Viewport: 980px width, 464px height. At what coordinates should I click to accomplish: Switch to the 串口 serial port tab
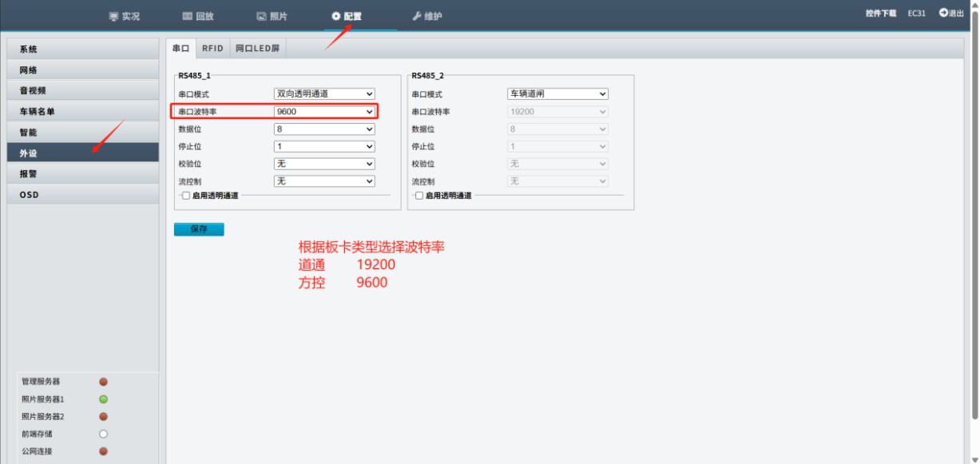[181, 49]
